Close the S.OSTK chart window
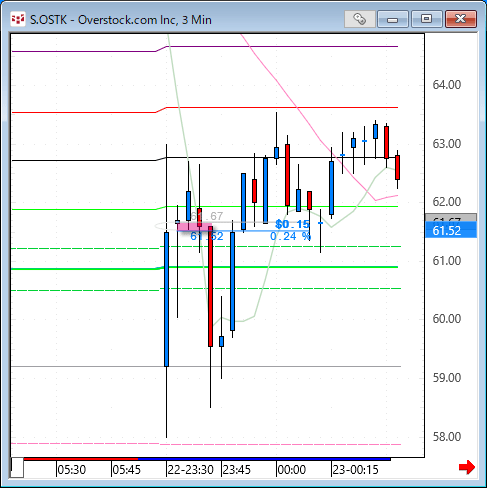 (x=460, y=19)
